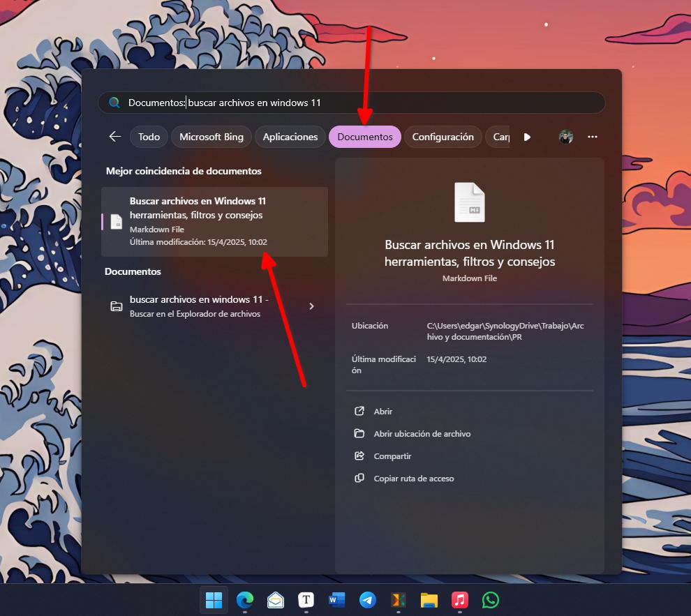This screenshot has height=616, width=691.
Task: Click the Compartir share icon
Action: click(359, 456)
